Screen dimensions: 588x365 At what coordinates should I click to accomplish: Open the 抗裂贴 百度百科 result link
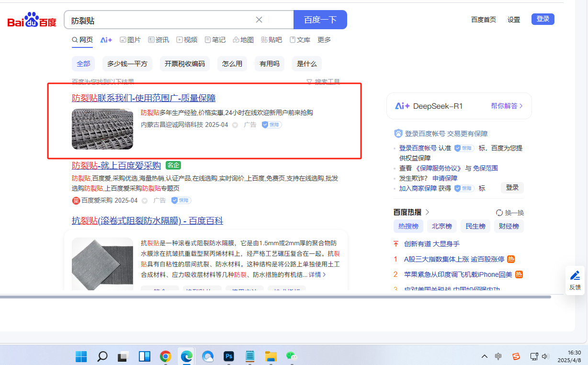[x=147, y=221]
